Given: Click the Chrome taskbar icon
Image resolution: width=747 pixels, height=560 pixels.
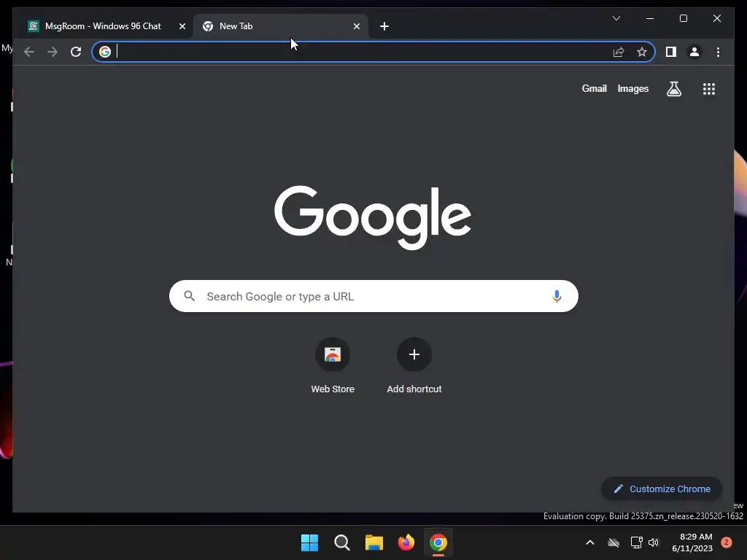Looking at the screenshot, I should pyautogui.click(x=438, y=542).
